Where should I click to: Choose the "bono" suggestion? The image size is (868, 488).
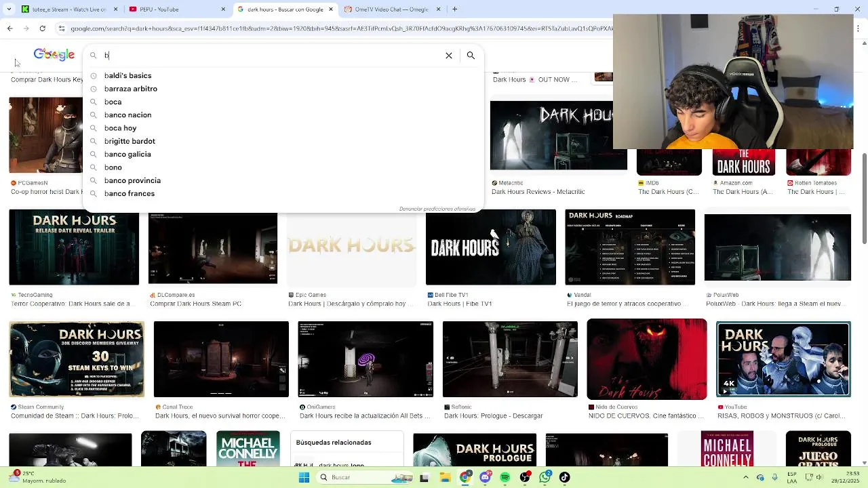tap(113, 167)
